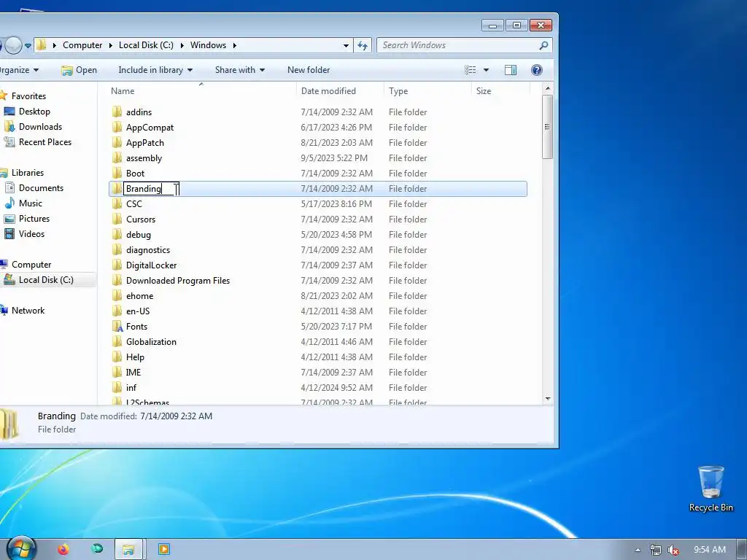747x560 pixels.
Task: Expand breadcrumb arrow after Local Disk (C:)
Action: coord(182,45)
